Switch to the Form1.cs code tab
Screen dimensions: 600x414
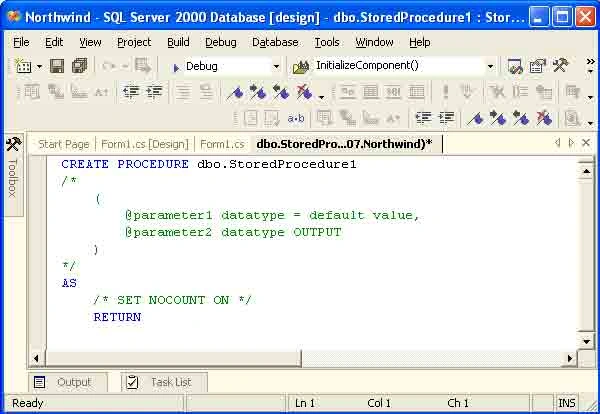click(222, 144)
